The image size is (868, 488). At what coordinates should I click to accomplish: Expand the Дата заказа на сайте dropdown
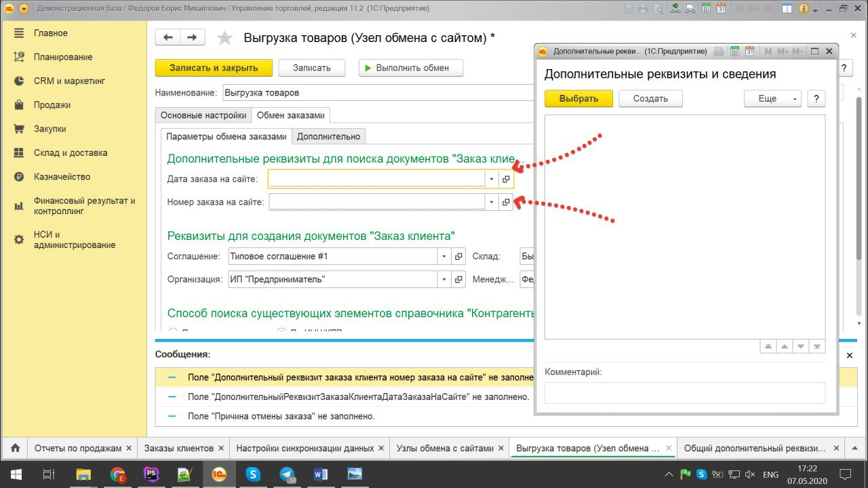(x=492, y=179)
